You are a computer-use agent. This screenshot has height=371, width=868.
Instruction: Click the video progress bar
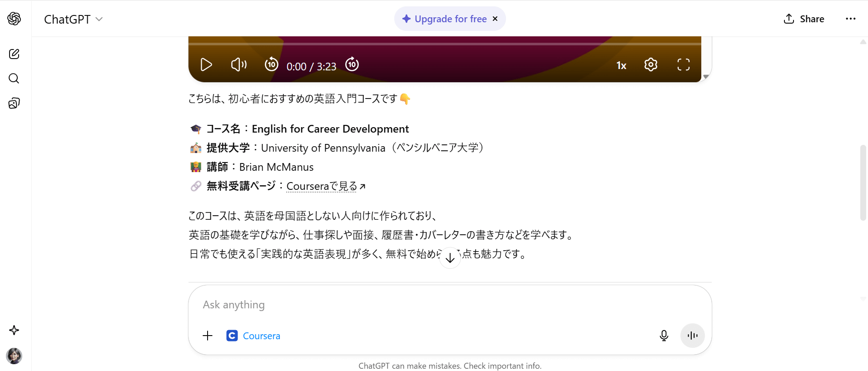[444, 44]
